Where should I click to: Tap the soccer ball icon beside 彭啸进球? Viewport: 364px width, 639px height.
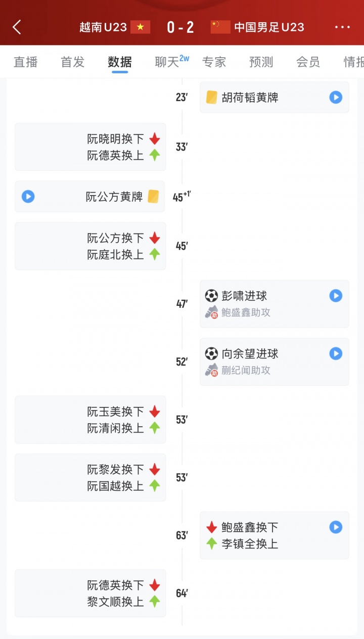point(211,296)
